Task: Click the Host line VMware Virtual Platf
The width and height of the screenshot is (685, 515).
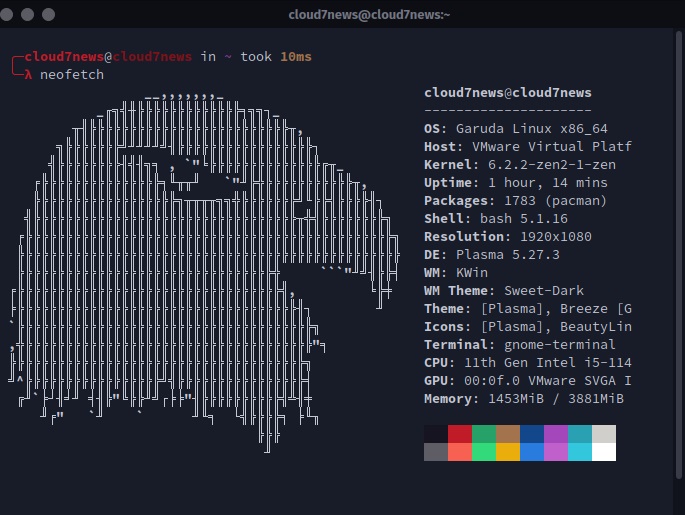Action: (x=528, y=146)
